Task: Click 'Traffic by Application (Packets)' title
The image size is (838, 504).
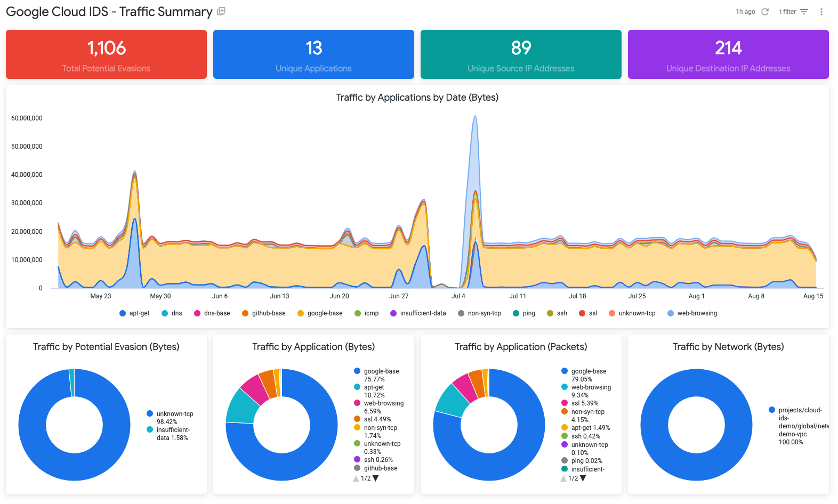Action: 521,347
